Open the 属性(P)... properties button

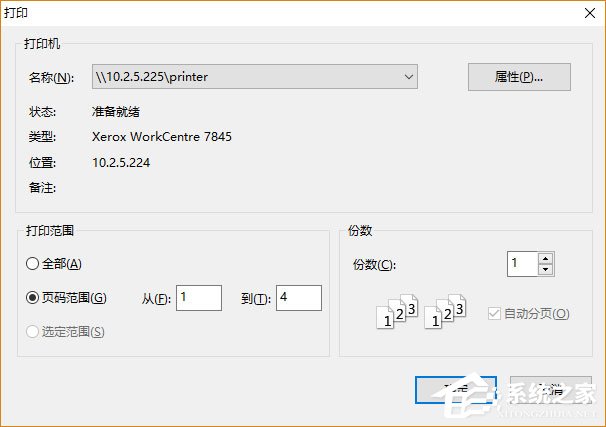coord(519,77)
